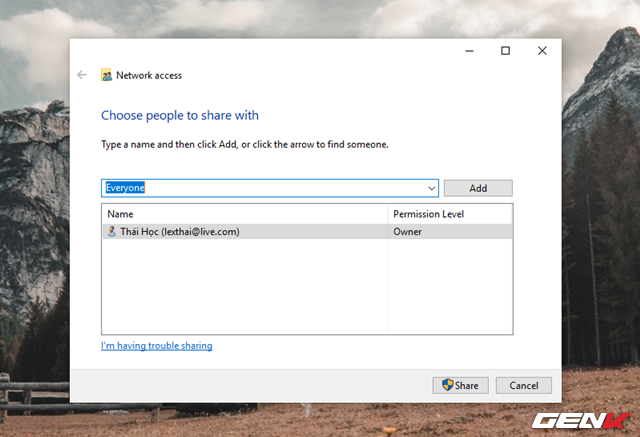Open "I'm having trouble sharing" link
640x437 pixels.
(x=157, y=346)
